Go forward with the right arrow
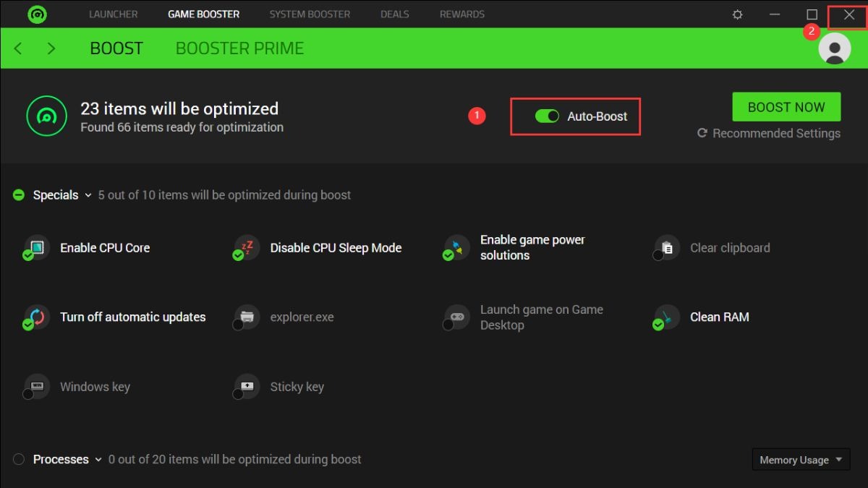868x488 pixels. tap(51, 48)
